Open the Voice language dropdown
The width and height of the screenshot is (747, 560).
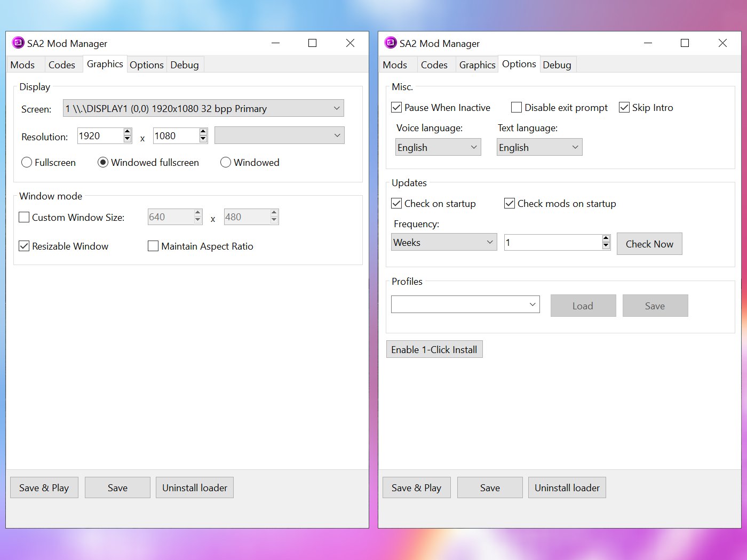pos(438,147)
